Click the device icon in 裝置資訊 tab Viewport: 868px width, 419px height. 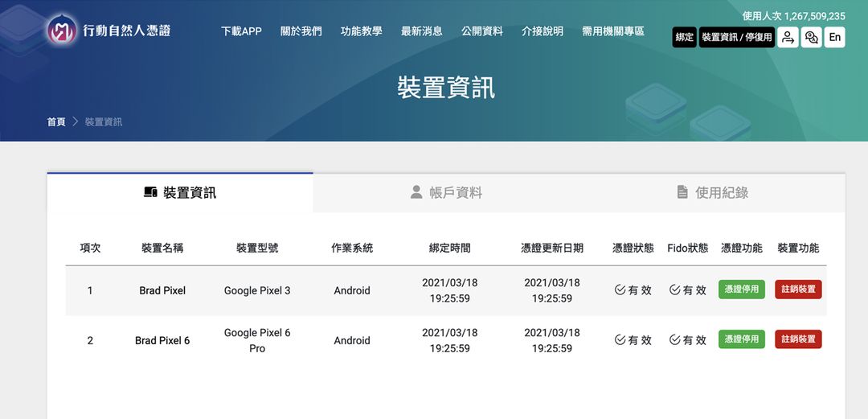coord(150,192)
